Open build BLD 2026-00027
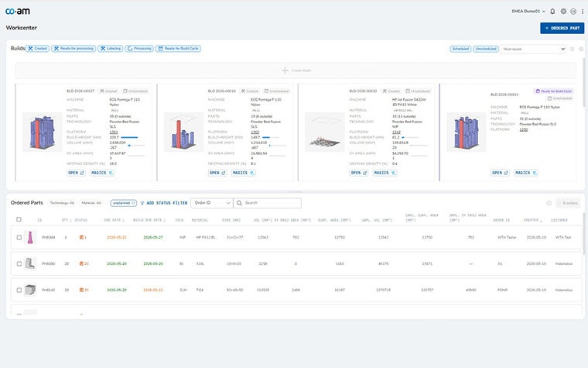 pyautogui.click(x=76, y=173)
